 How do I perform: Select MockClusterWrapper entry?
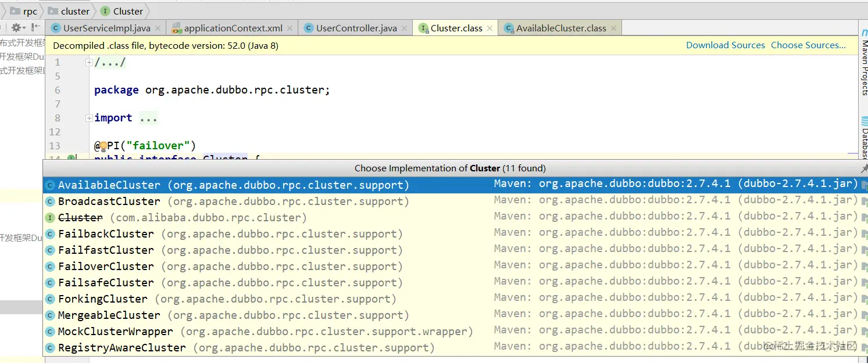tap(455, 331)
